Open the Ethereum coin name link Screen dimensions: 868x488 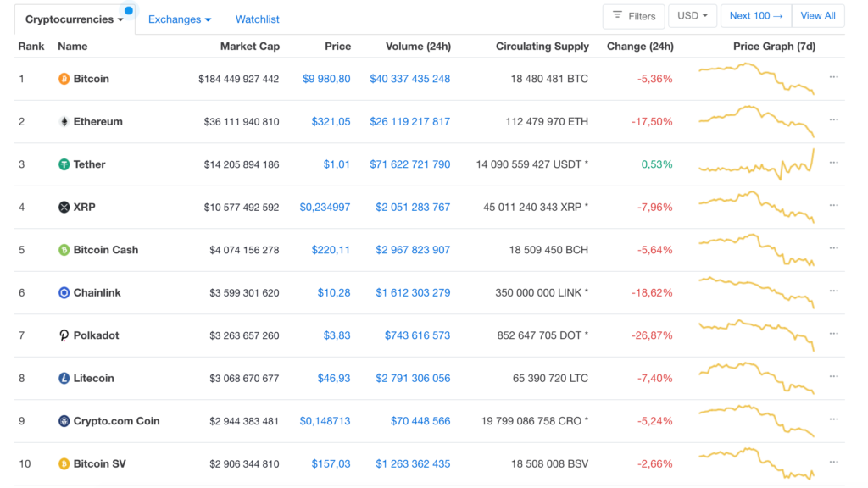click(98, 122)
